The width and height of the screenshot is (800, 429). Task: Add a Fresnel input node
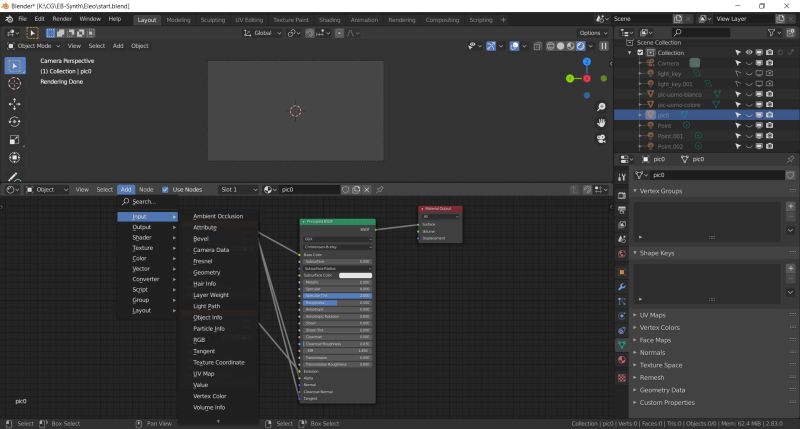(x=203, y=261)
